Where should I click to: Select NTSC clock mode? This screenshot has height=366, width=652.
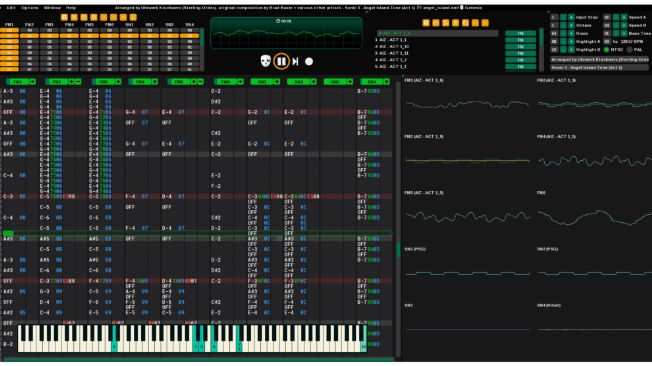coord(606,50)
